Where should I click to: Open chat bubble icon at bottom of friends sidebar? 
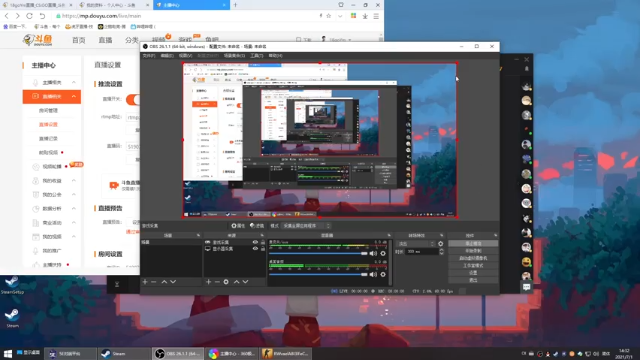527,287
